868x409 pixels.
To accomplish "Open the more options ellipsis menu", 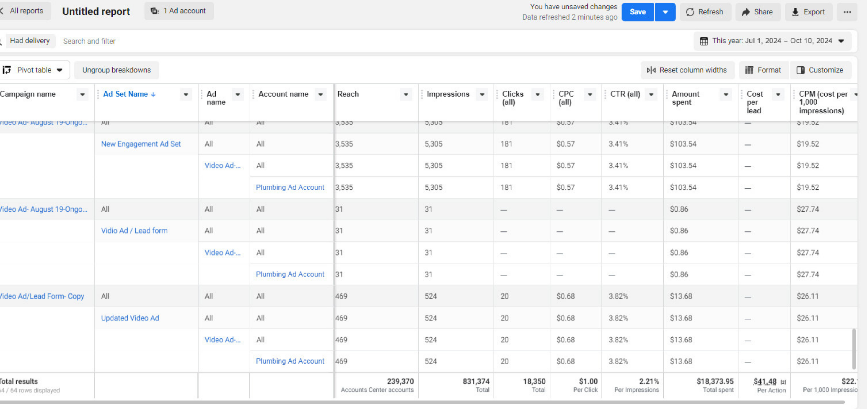I will pos(847,12).
